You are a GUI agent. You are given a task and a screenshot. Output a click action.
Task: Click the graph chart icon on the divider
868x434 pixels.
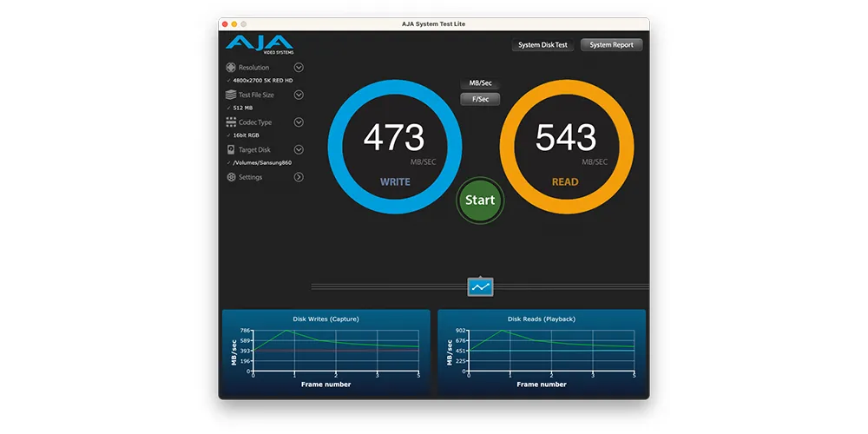[x=480, y=286]
